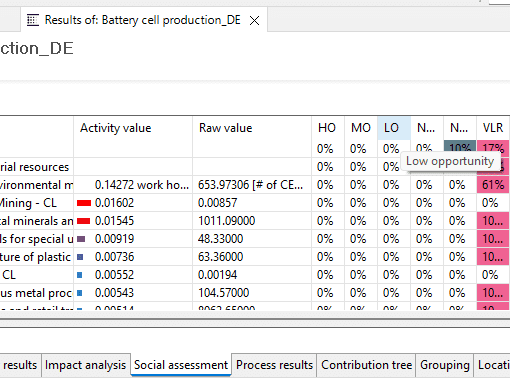Image resolution: width=510 pixels, height=378 pixels.
Task: Click blue contribution square beside 0.00736
Action: [80, 257]
